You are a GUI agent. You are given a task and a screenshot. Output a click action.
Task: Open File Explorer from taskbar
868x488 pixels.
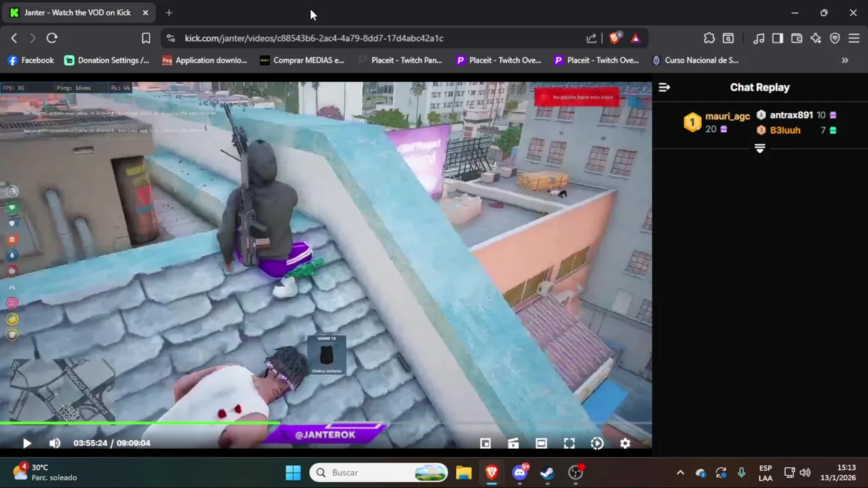463,472
